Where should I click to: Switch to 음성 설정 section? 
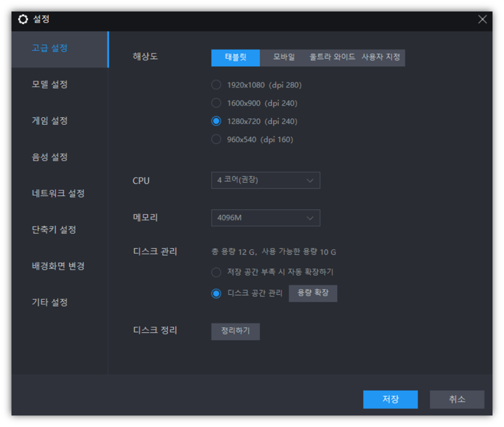pyautogui.click(x=49, y=157)
